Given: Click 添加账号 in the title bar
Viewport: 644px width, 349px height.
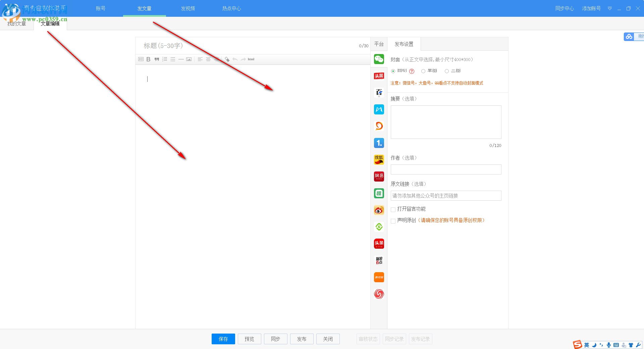Looking at the screenshot, I should click(x=591, y=8).
